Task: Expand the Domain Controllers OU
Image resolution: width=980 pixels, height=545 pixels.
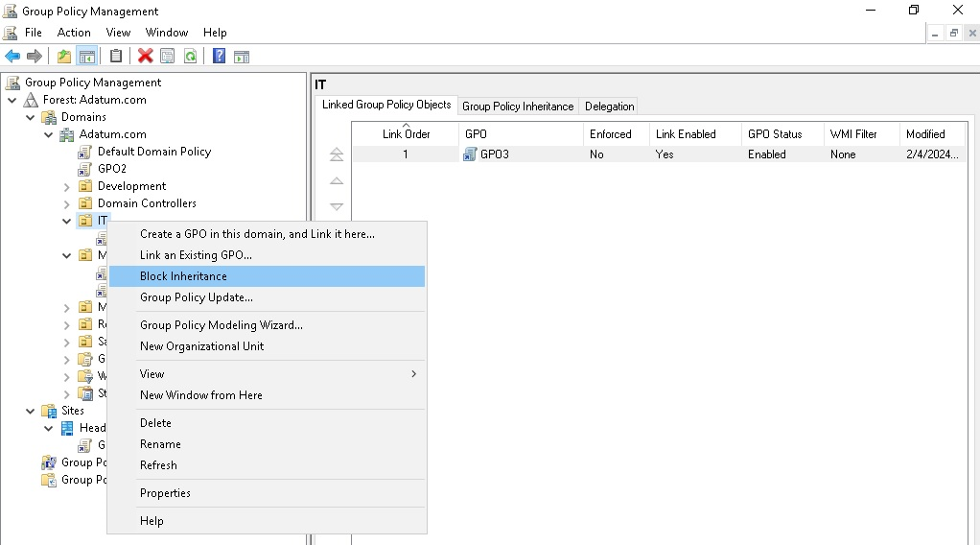Action: click(67, 204)
